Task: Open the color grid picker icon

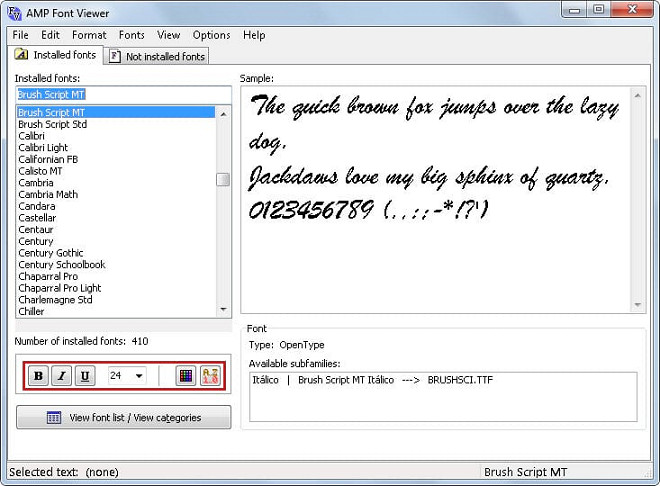Action: point(185,376)
